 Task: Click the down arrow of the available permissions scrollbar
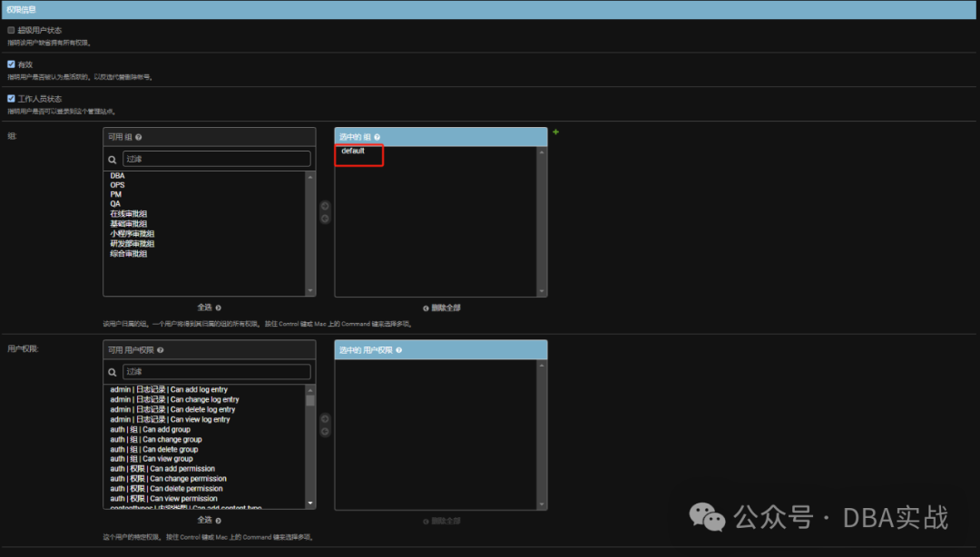coord(310,503)
